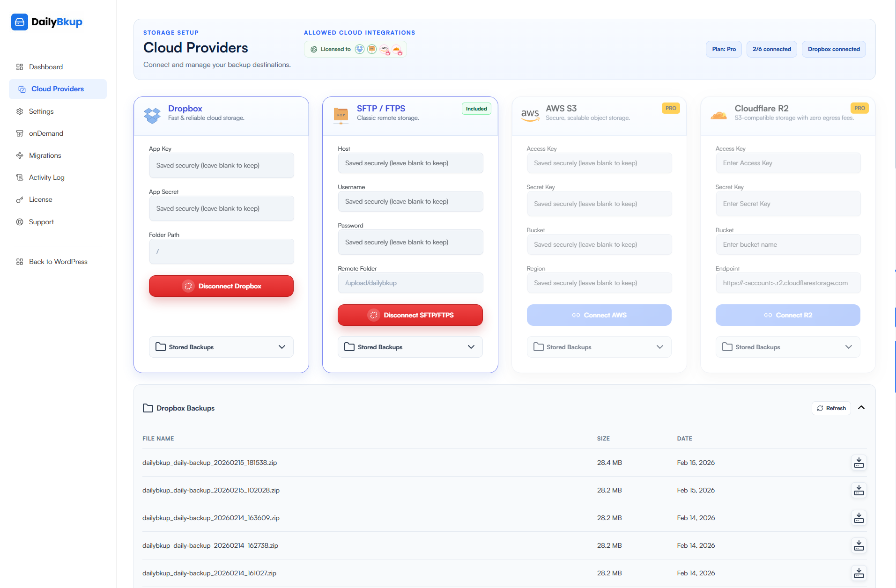Click the DailyBkup logo in the header
Image resolution: width=896 pixels, height=588 pixels.
coord(46,22)
